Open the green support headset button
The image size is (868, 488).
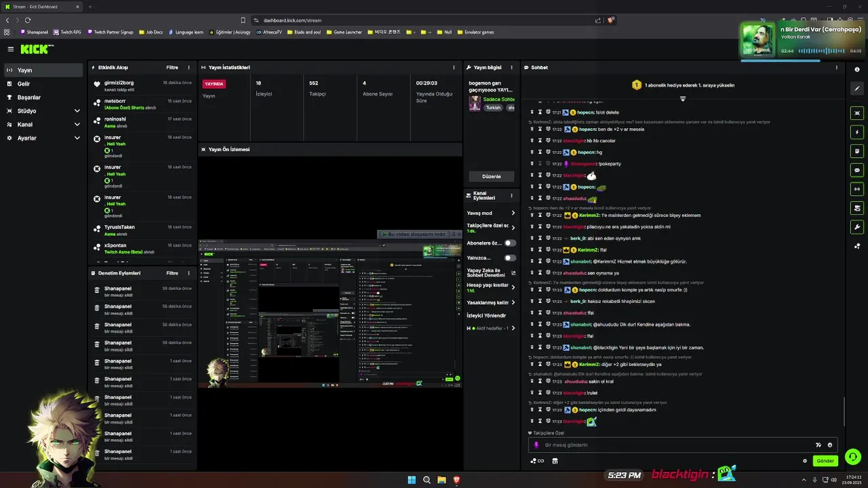[853, 457]
